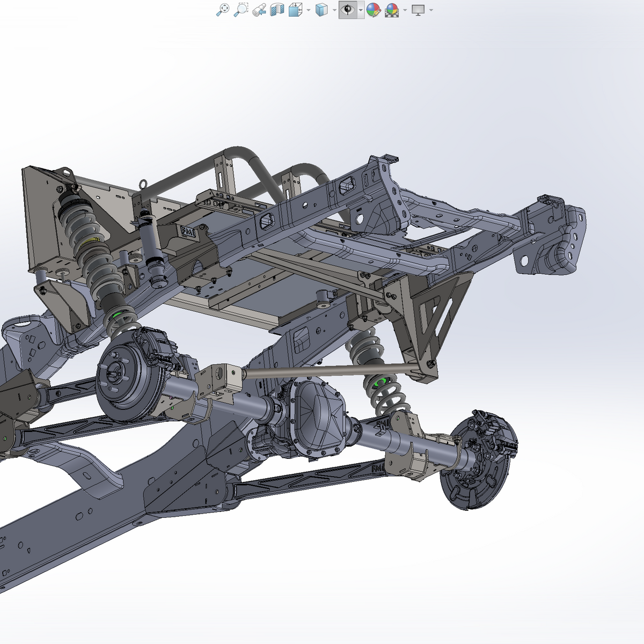Toggle the Section View tool
Image resolution: width=644 pixels, height=644 pixels.
point(277,10)
